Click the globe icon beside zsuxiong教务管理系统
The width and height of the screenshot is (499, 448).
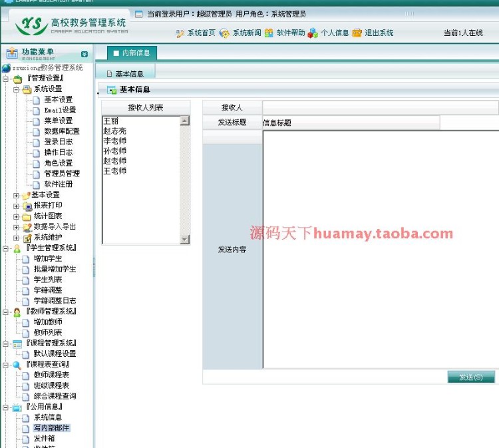6,68
